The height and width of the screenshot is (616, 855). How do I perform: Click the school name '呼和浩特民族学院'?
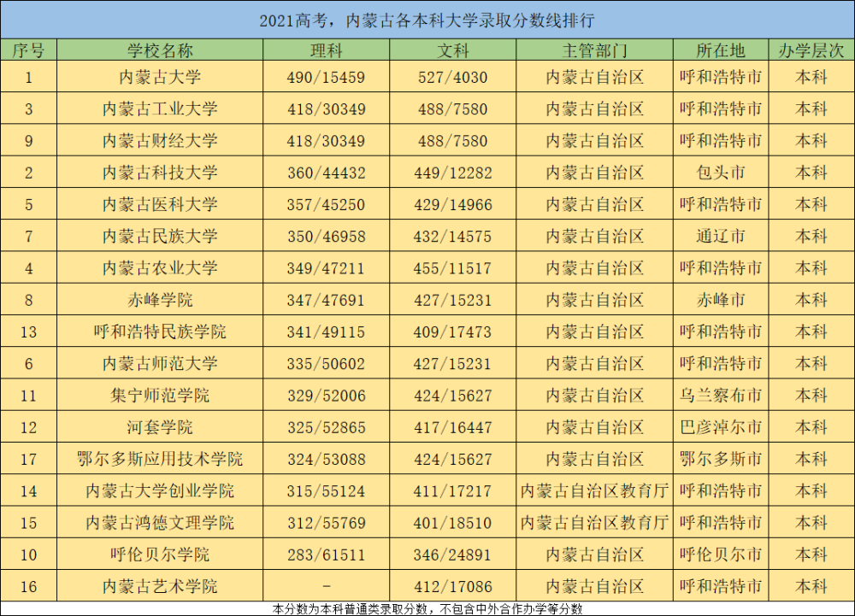pos(160,331)
